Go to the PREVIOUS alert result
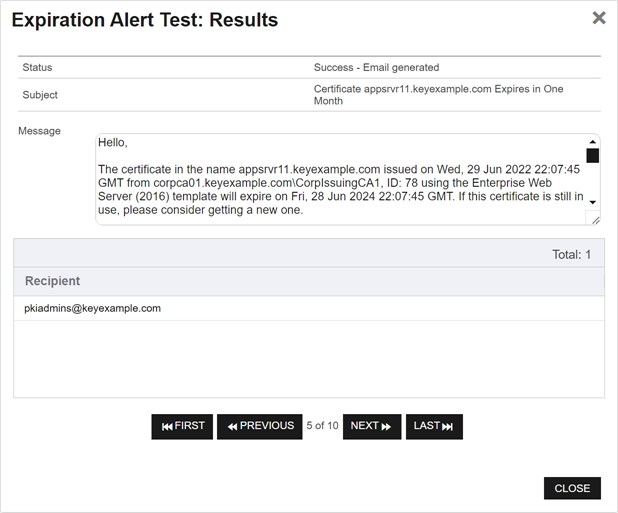Viewport: 618px width, 513px height. [259, 426]
